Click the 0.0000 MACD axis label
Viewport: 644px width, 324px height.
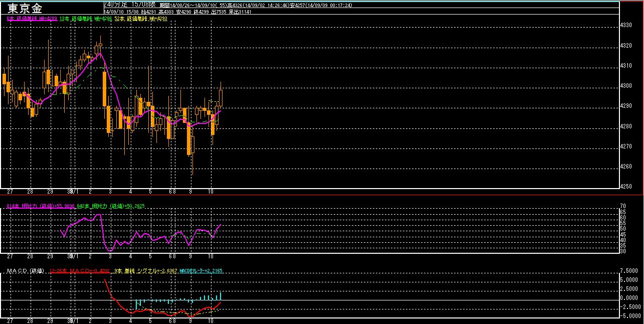tap(628, 297)
